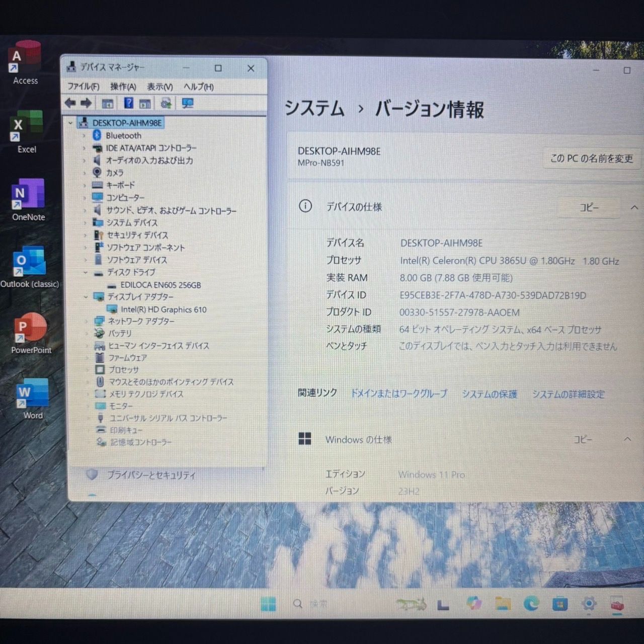Viewport: 644px width, 644px height.
Task: Click システム in the Settings breadcrumb
Action: click(314, 108)
